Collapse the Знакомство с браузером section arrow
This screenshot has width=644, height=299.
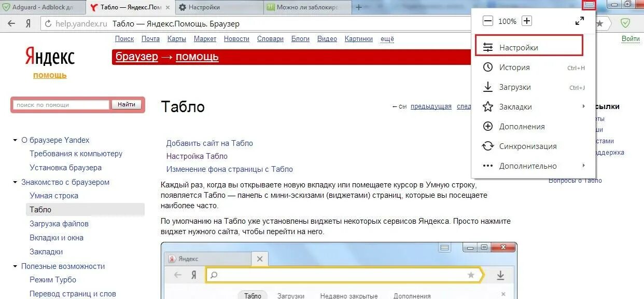[x=15, y=182]
